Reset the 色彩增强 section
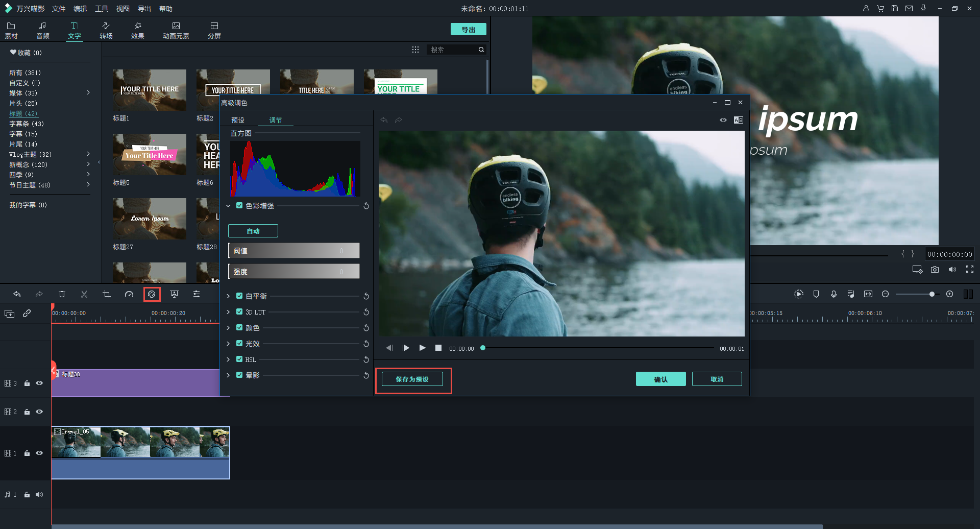980x529 pixels. tap(366, 206)
